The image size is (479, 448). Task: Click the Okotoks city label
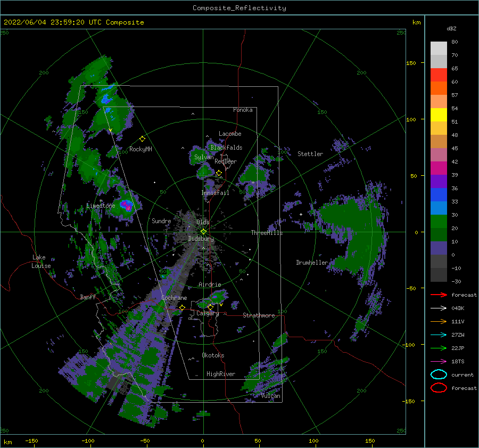pos(213,355)
